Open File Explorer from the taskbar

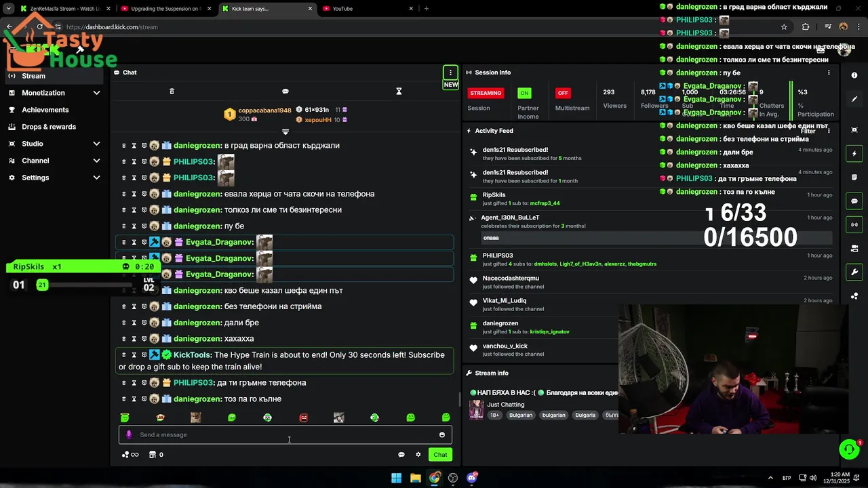point(415,478)
